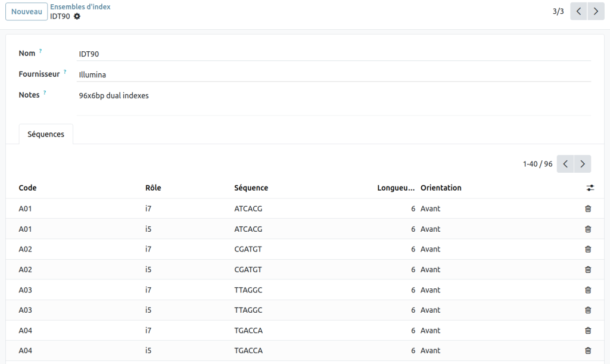Show previous page of sequences
Image resolution: width=610 pixels, height=364 pixels.
(x=565, y=164)
